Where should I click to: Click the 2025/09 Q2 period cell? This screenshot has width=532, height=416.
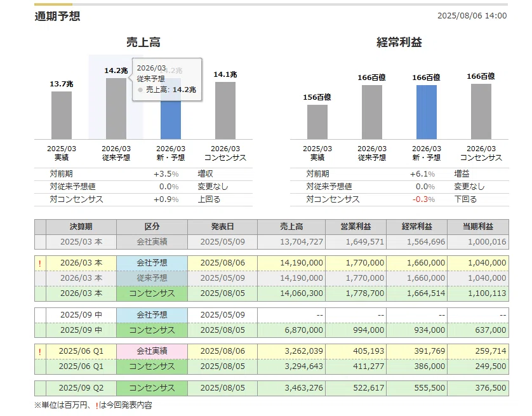click(x=81, y=388)
